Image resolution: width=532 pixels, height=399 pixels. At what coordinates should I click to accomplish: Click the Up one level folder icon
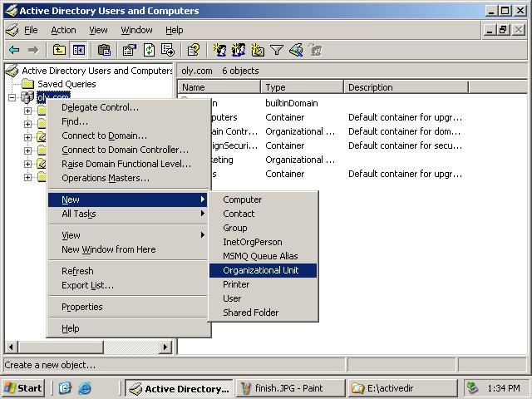tap(59, 50)
